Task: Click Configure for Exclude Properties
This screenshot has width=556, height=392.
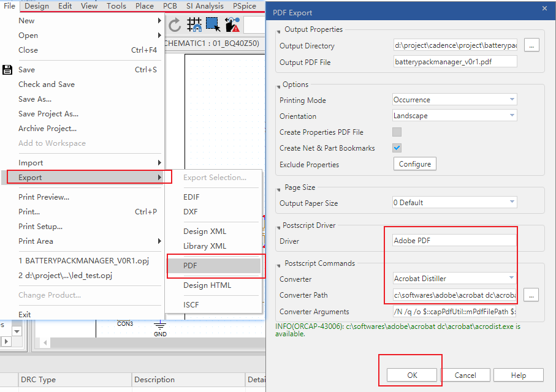Action: (x=415, y=164)
